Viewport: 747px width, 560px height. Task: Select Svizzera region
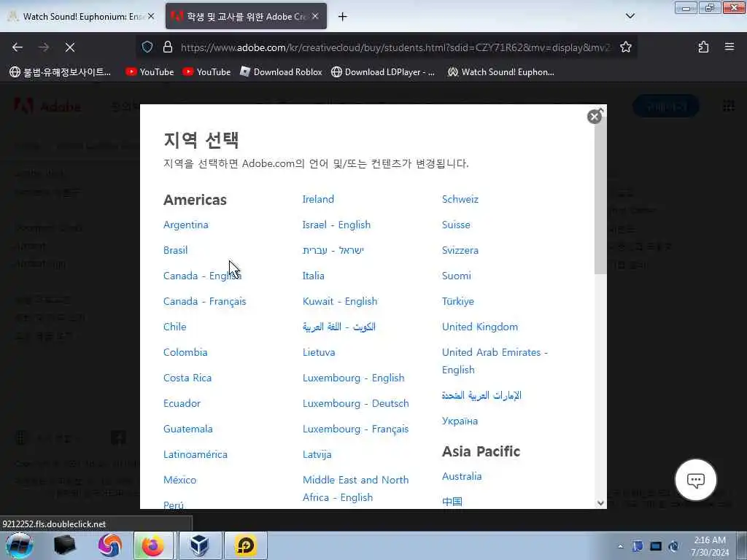point(460,251)
